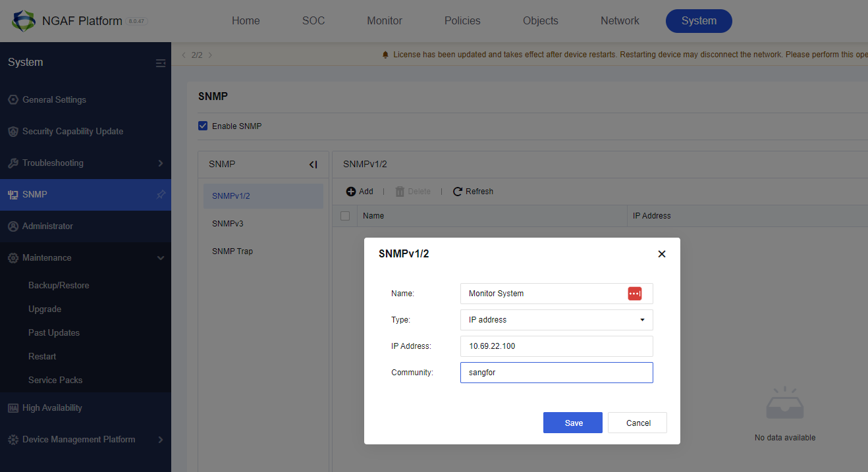Collapse the SNMP list panel arrow
This screenshot has height=472, width=868.
tap(313, 165)
